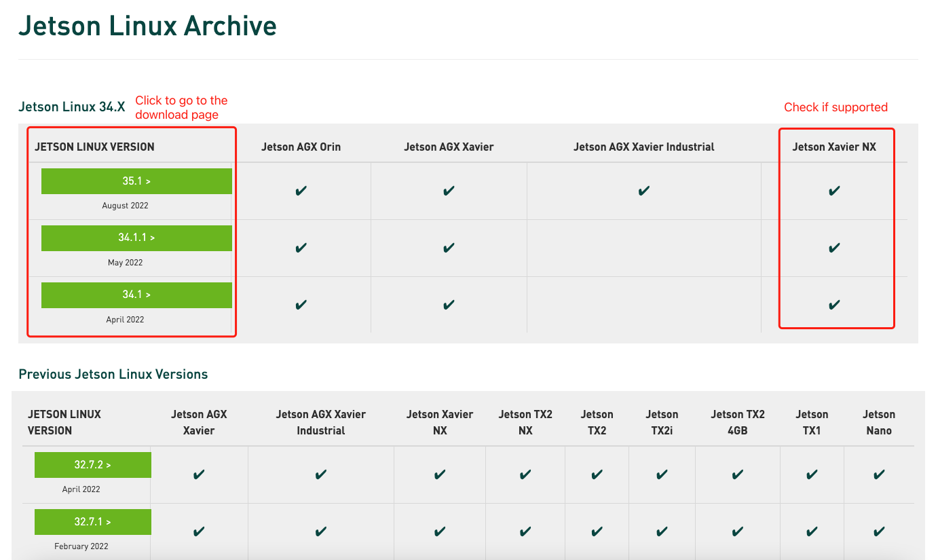
Task: Click the 32.7.1 checkmark under Jetson Nano
Action: (879, 531)
